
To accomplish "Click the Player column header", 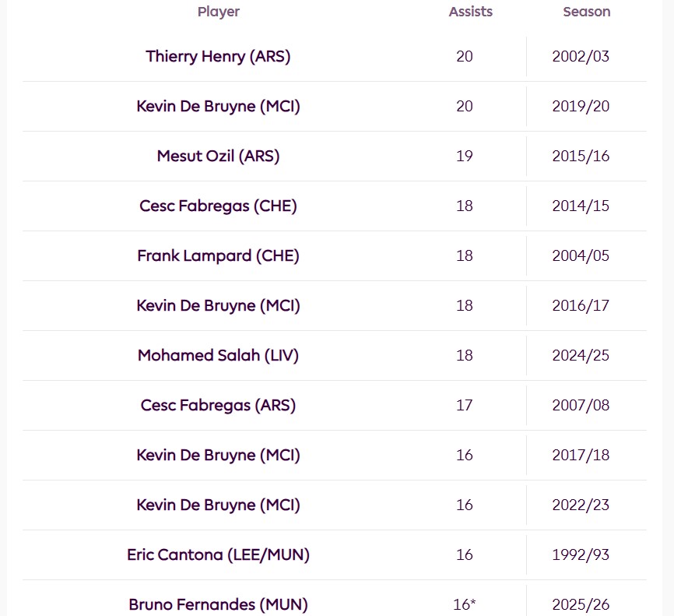I will (219, 12).
